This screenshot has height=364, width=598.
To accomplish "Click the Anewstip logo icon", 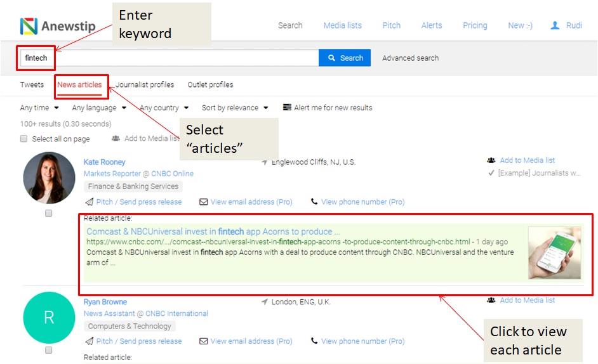I will point(29,26).
